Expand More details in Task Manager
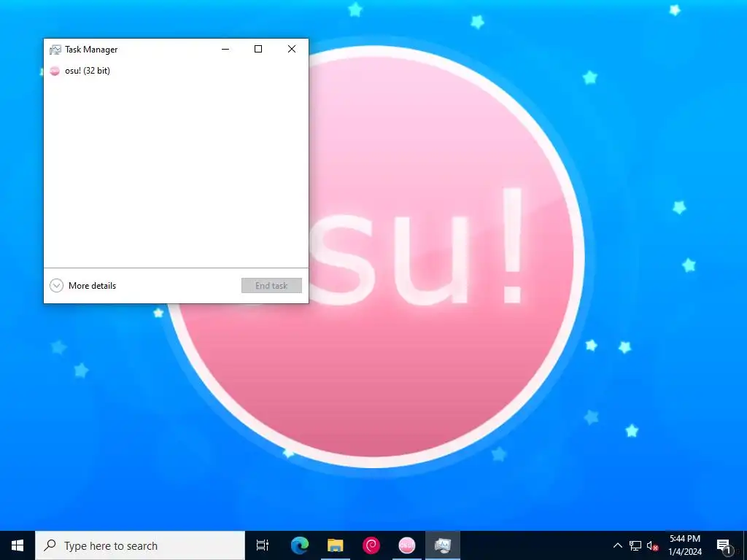 83,286
